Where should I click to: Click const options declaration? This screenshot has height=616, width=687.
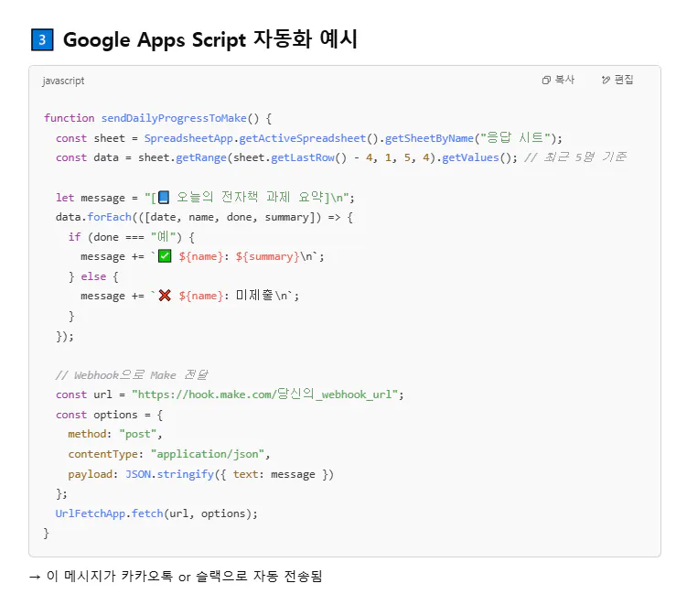click(96, 415)
